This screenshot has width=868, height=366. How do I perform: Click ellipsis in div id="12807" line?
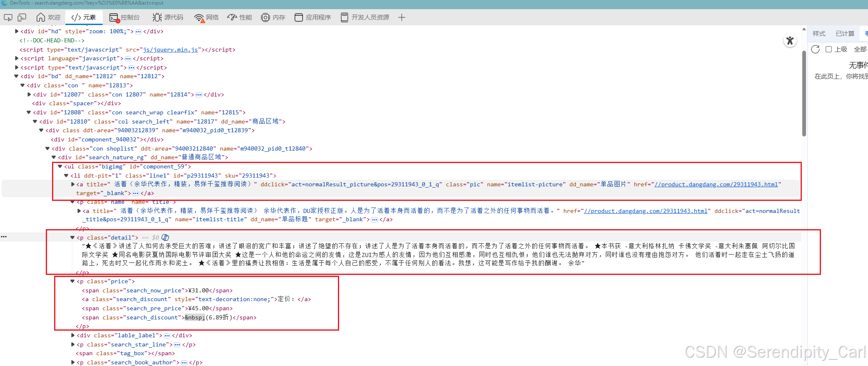tap(199, 95)
